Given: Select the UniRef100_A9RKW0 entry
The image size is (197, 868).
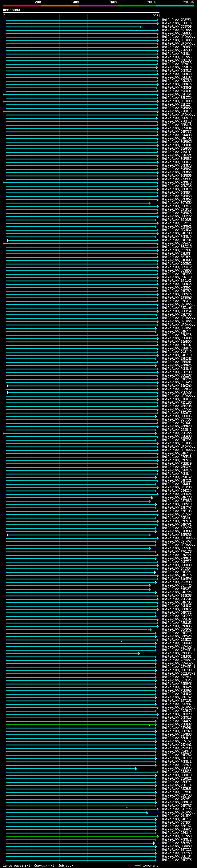Looking at the screenshot, I should [176, 643].
